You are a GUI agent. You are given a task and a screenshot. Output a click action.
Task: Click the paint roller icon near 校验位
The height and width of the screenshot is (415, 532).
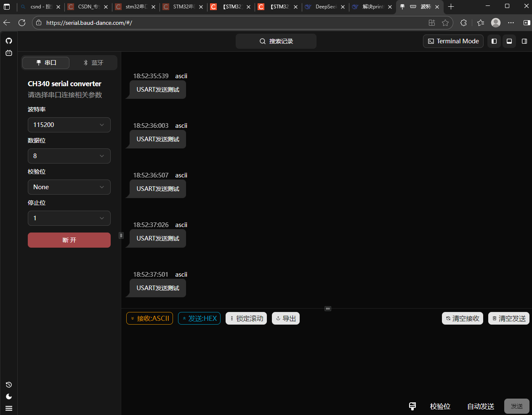point(412,406)
